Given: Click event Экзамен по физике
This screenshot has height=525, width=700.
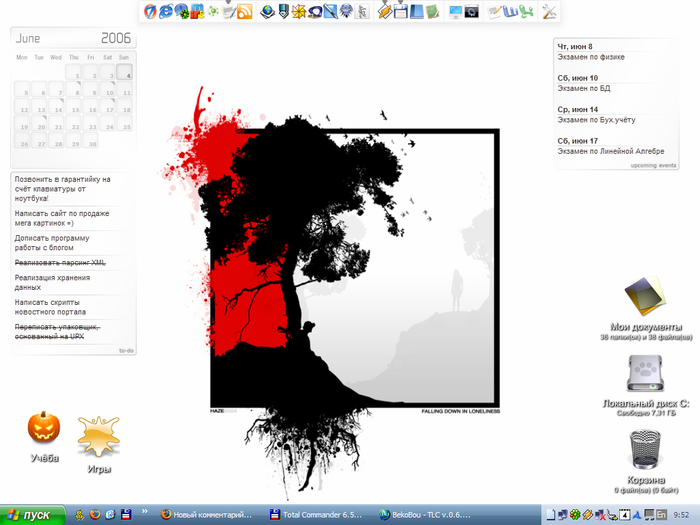Looking at the screenshot, I should [591, 57].
